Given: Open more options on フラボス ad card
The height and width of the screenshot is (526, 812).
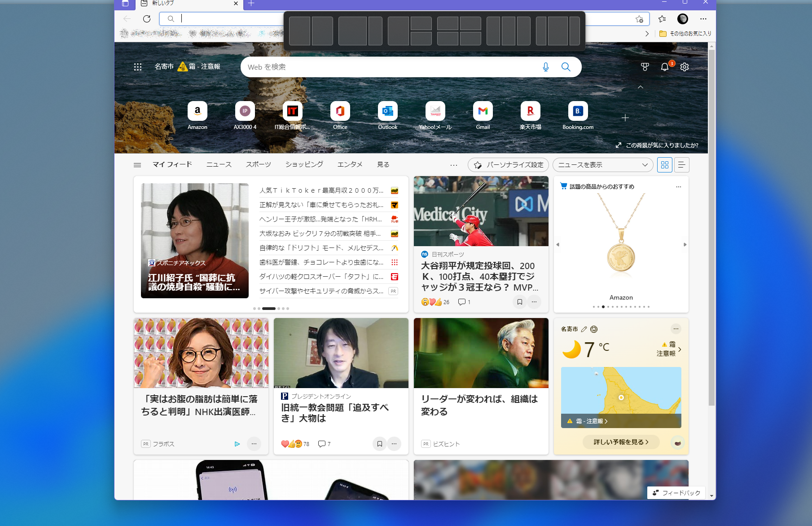Looking at the screenshot, I should pyautogui.click(x=254, y=444).
